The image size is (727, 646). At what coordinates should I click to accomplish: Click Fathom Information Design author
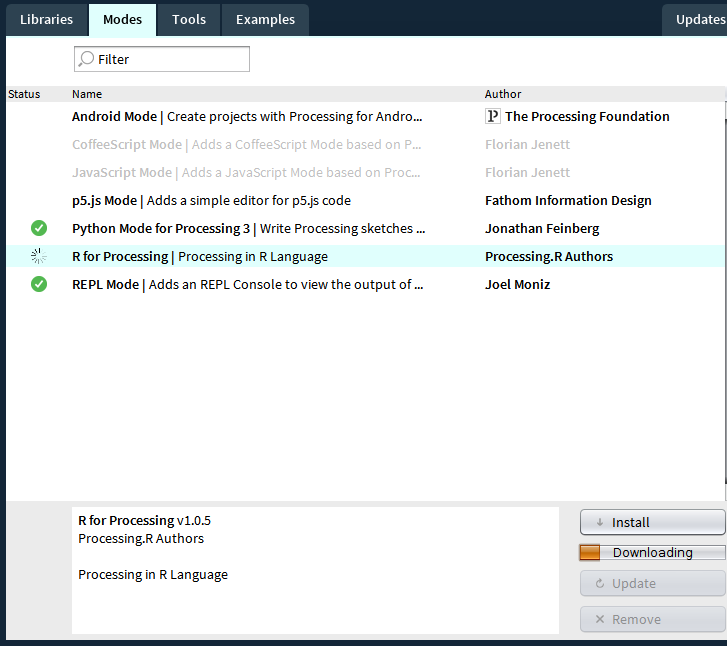pos(568,200)
